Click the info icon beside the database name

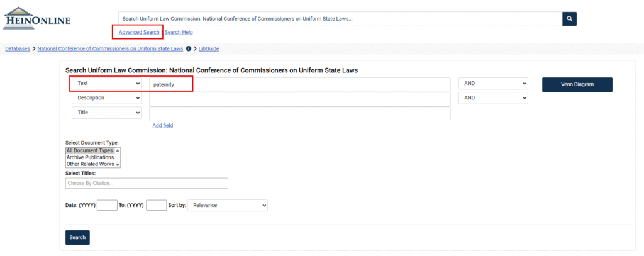(189, 48)
